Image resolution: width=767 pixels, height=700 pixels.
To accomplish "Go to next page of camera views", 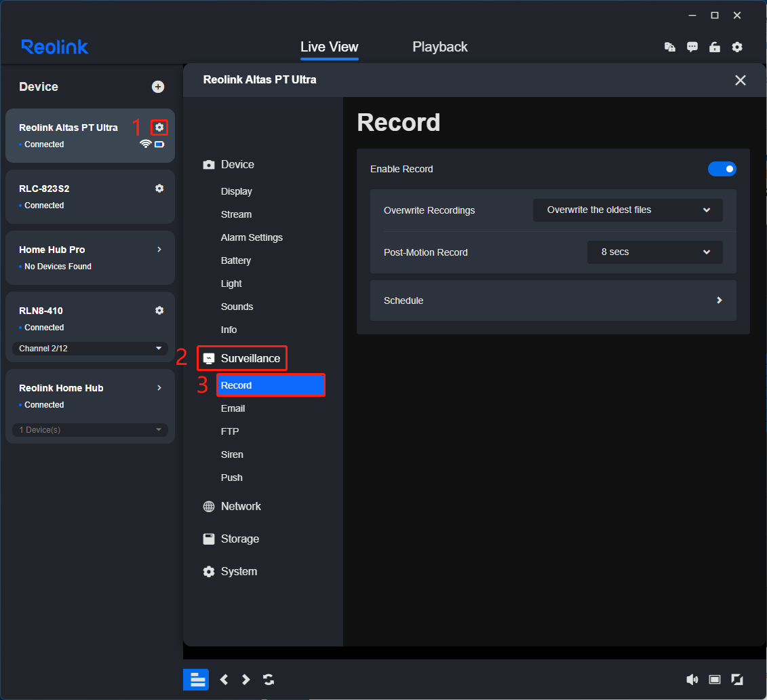I will click(x=245, y=680).
